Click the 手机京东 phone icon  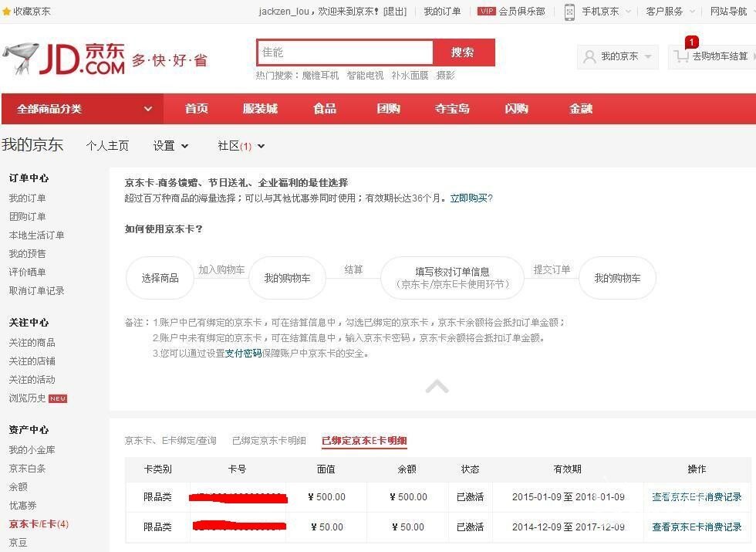[x=569, y=12]
